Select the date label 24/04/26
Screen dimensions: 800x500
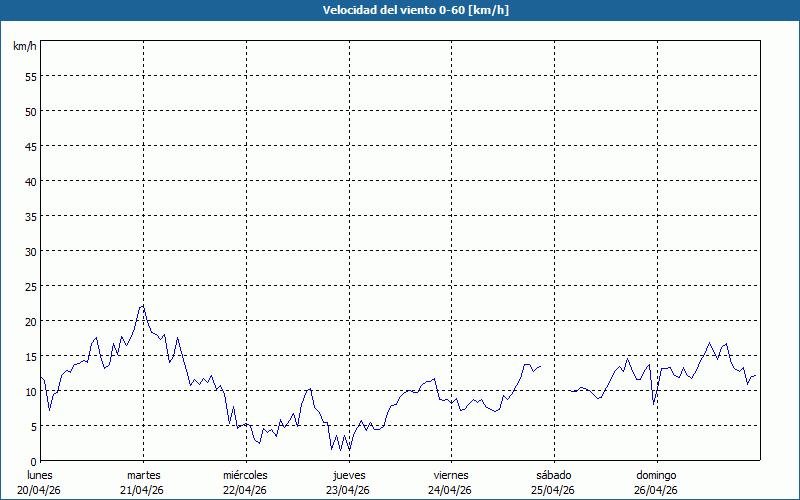tap(451, 490)
